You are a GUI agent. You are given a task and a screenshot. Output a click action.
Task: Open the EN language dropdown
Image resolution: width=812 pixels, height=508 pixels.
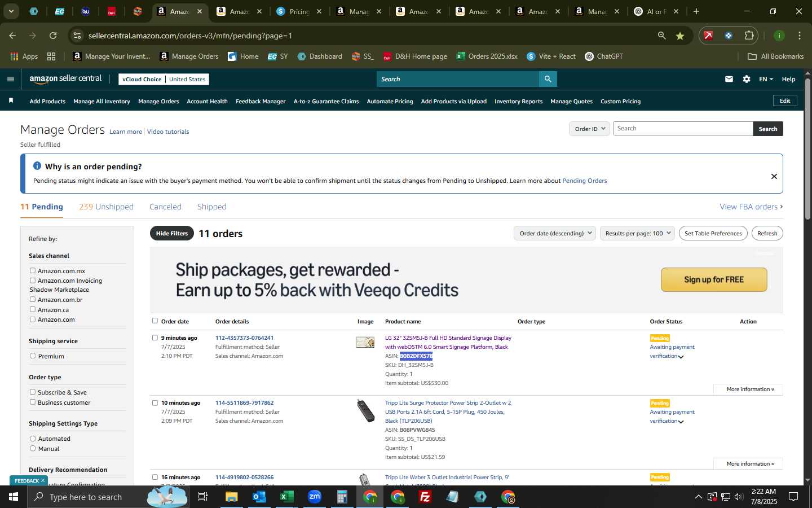pos(766,79)
